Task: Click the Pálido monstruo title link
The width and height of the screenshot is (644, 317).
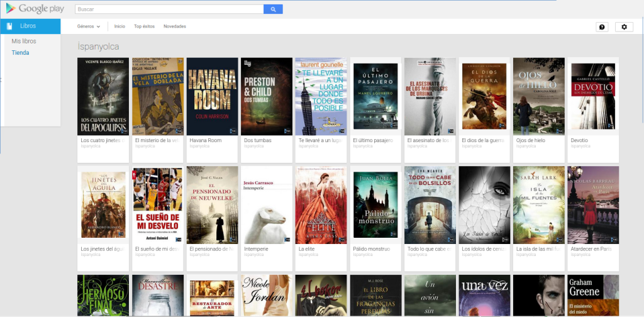Action: [372, 249]
